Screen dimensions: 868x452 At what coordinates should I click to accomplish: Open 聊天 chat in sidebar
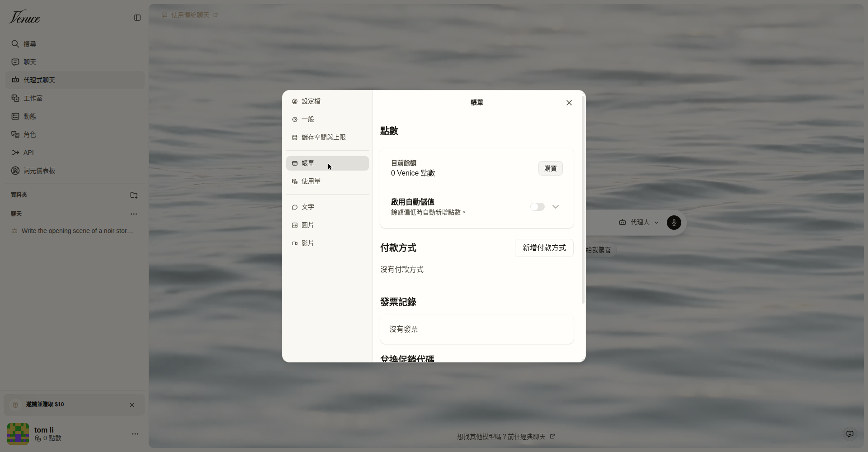pyautogui.click(x=75, y=62)
